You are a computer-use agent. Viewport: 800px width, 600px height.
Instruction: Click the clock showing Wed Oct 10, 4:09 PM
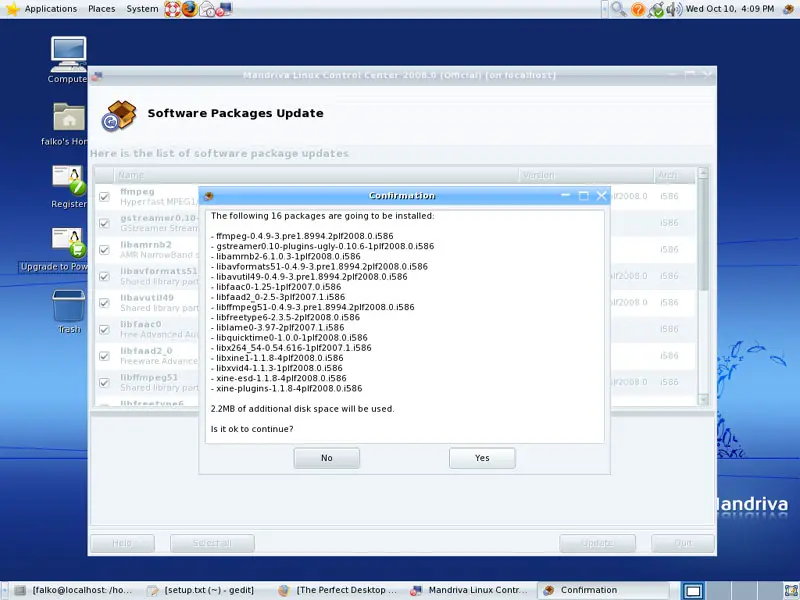pyautogui.click(x=730, y=9)
